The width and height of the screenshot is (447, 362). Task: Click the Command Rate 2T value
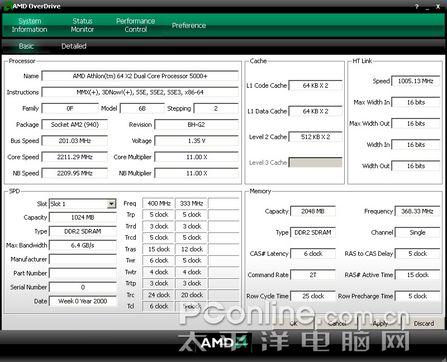click(x=313, y=275)
